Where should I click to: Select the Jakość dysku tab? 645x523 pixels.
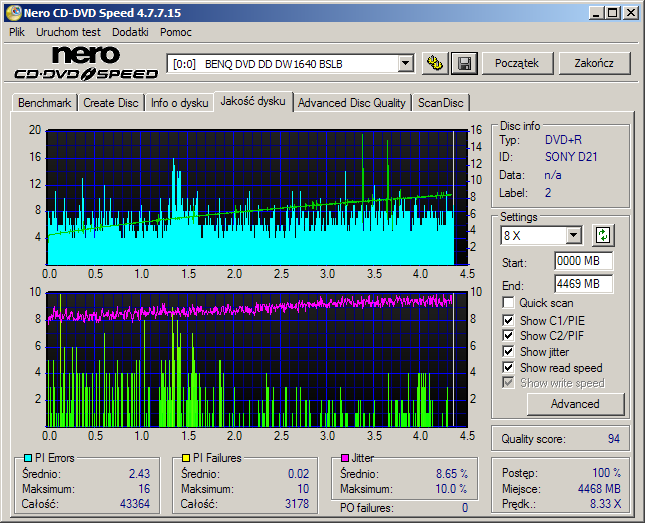point(253,101)
